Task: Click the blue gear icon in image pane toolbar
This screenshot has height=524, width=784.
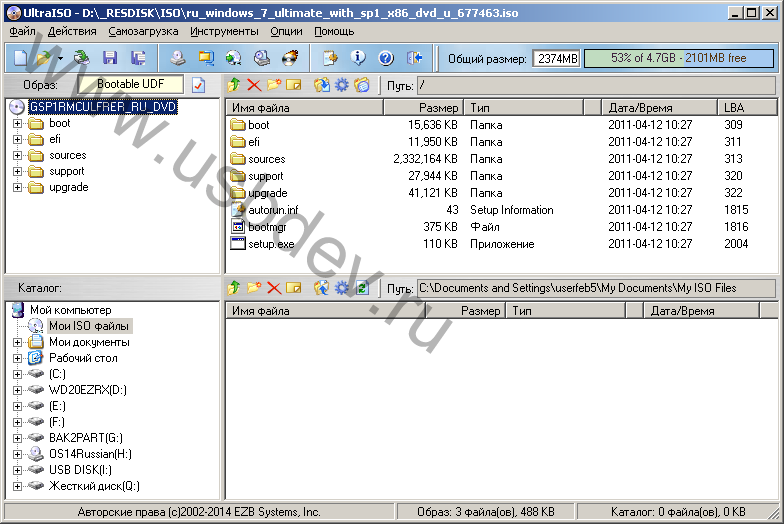Action: coord(341,86)
